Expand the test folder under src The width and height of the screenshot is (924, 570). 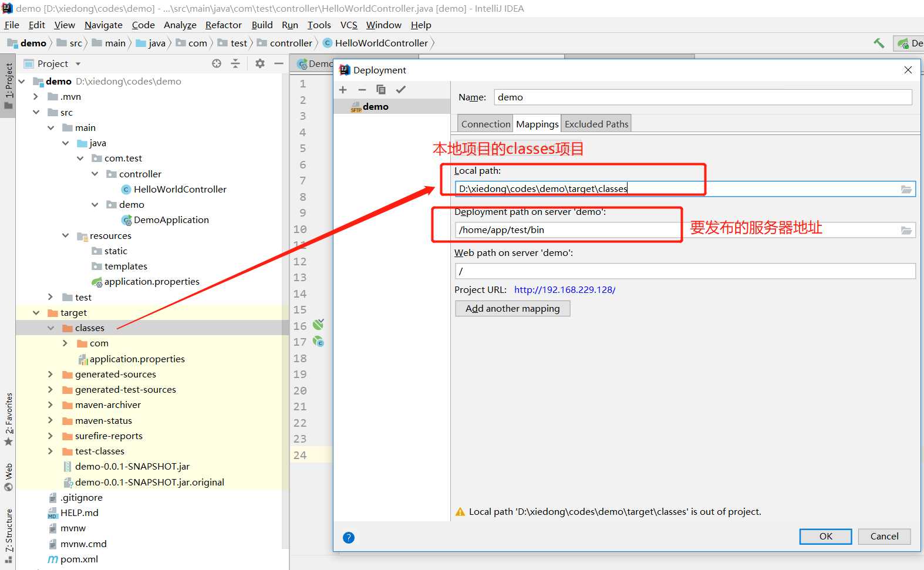click(x=50, y=297)
